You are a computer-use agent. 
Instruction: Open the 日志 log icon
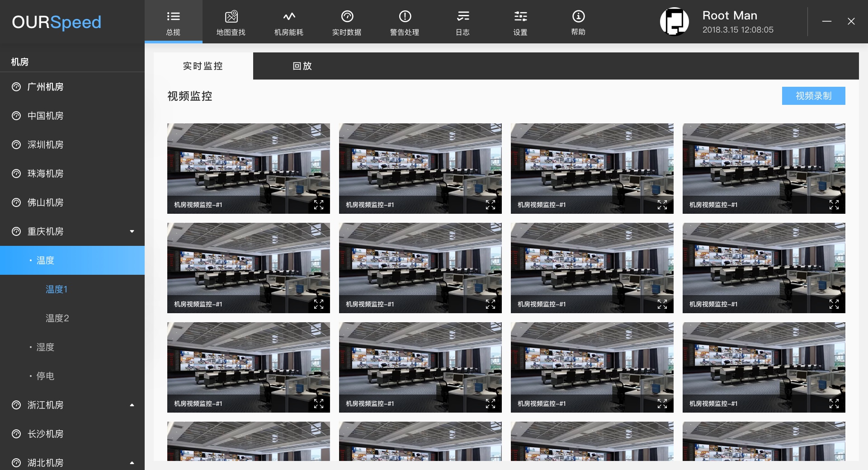pos(462,17)
